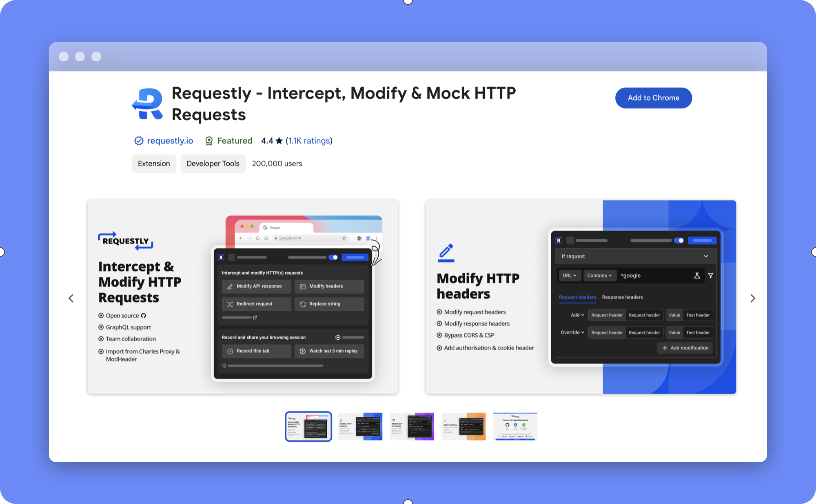
Task: Click the pencil icon above Modify HTTP headers
Action: click(x=446, y=252)
